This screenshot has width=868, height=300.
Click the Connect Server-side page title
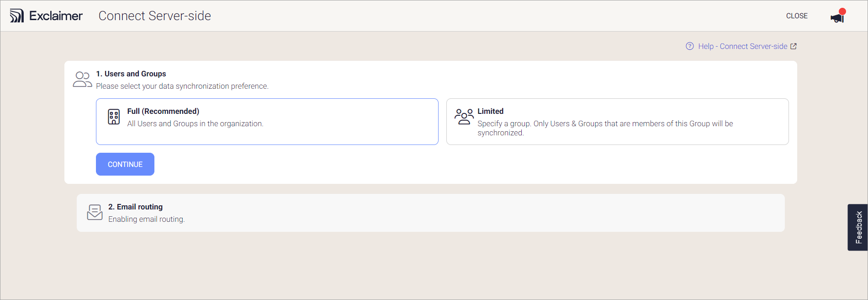pos(154,16)
